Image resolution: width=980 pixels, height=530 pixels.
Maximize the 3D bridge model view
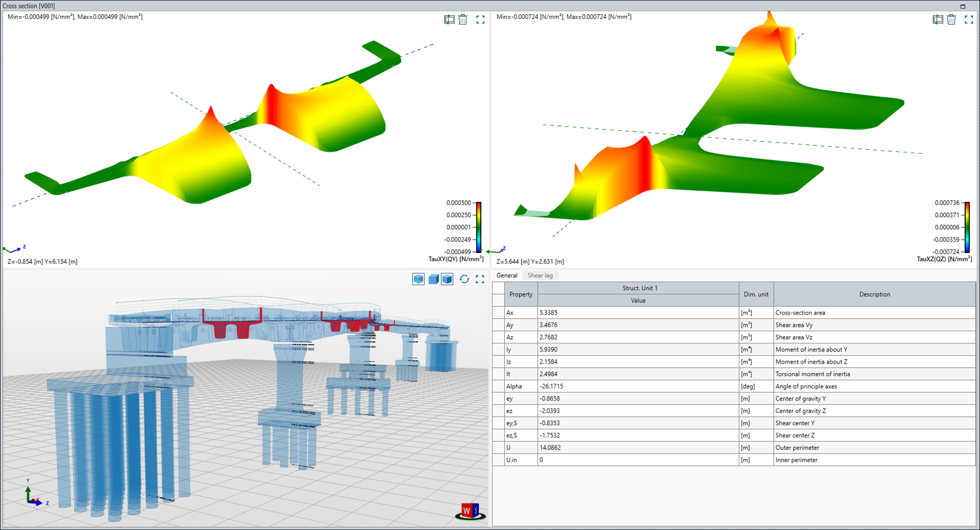coord(480,279)
